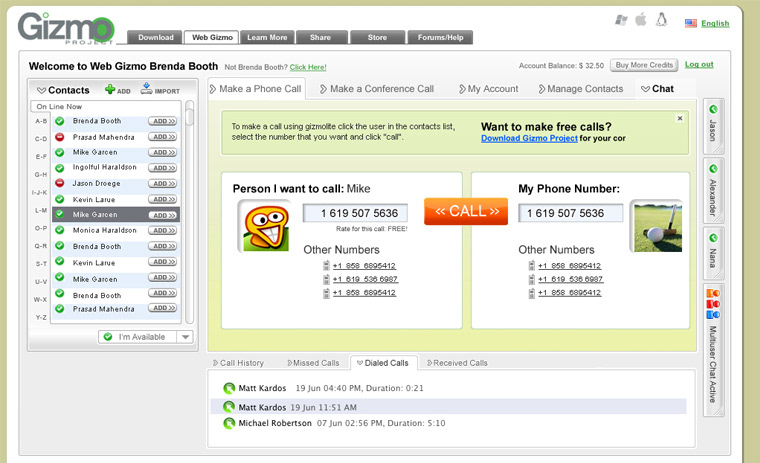Open the Web Gizmo menu tab
Screen dimensions: 760x463
click(212, 37)
